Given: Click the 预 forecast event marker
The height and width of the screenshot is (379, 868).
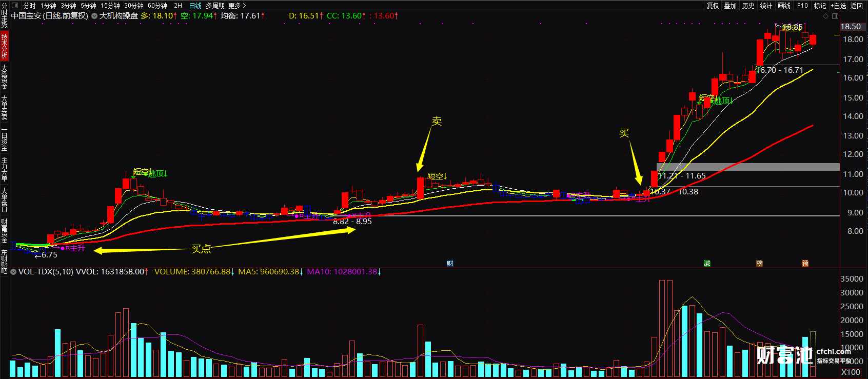Looking at the screenshot, I should point(805,264).
